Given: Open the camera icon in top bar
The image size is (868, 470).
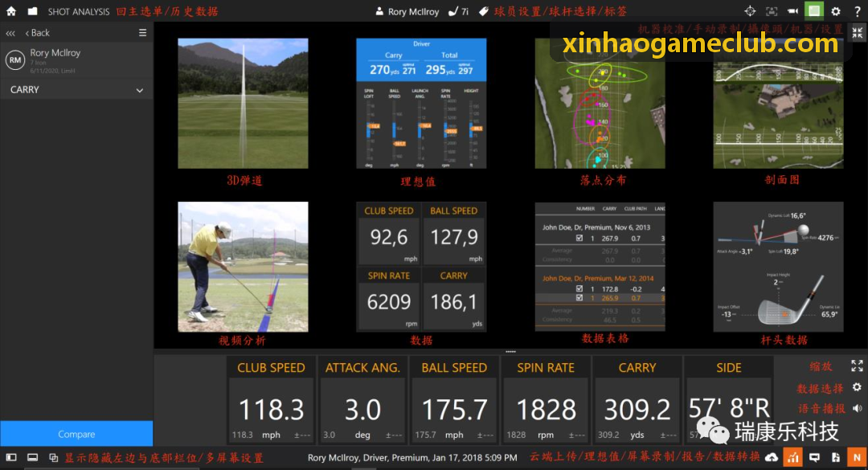Looking at the screenshot, I should 792,11.
